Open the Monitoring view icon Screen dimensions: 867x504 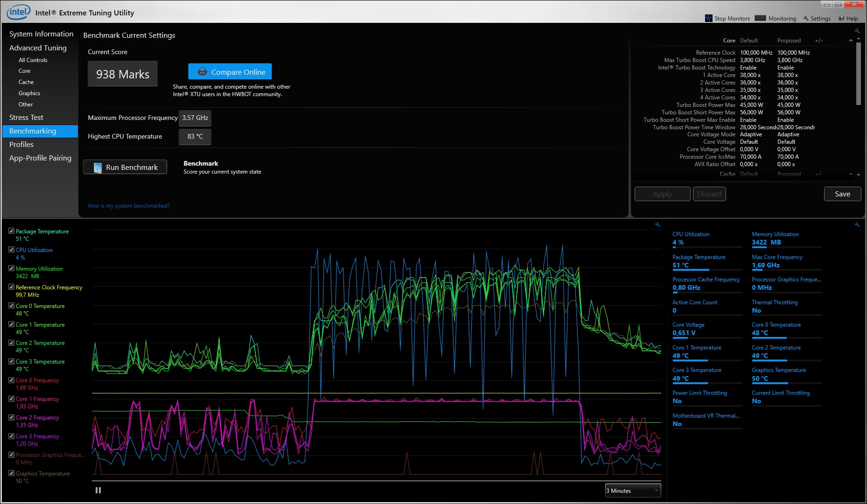[x=761, y=19]
